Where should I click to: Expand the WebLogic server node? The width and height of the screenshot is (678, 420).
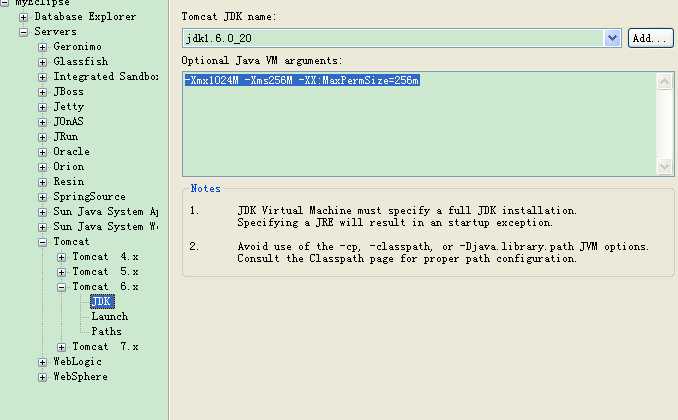(x=42, y=362)
